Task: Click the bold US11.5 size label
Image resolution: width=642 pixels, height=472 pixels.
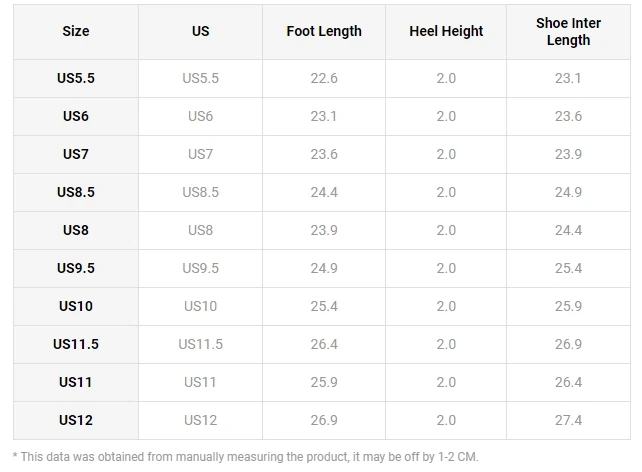Action: click(x=76, y=344)
